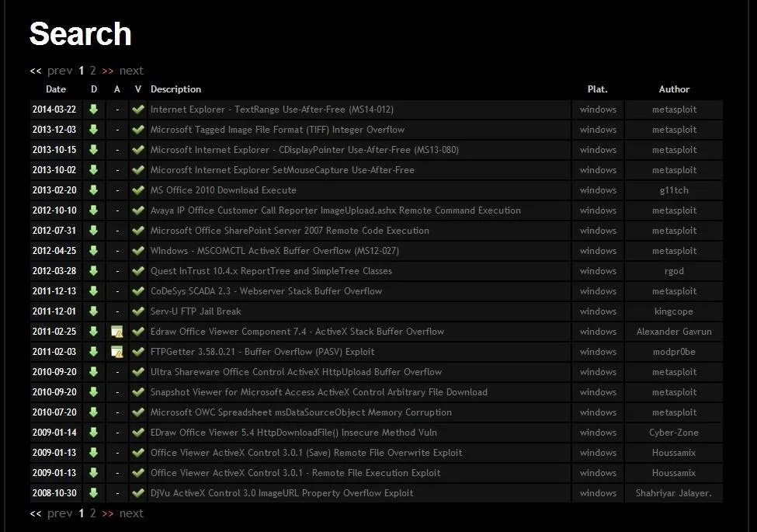
Task: Click verified checkmark for EDraw Office Viewer 5.4
Action: click(138, 433)
